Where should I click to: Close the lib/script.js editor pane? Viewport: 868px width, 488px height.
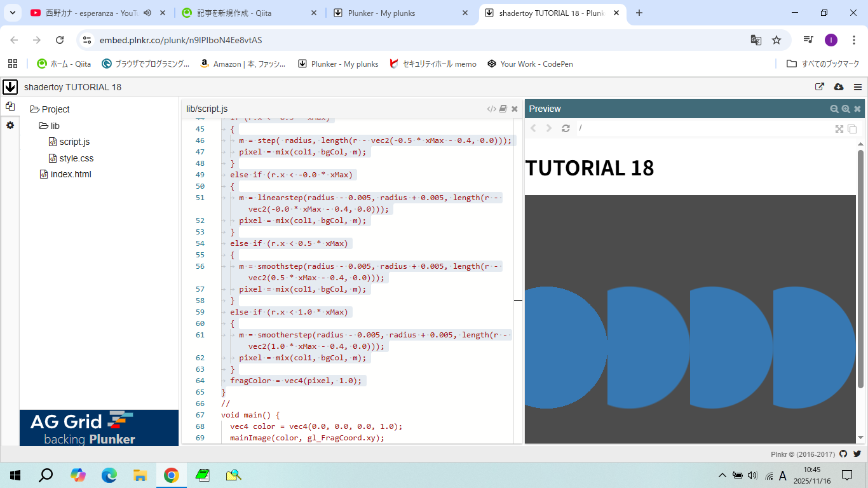[515, 109]
